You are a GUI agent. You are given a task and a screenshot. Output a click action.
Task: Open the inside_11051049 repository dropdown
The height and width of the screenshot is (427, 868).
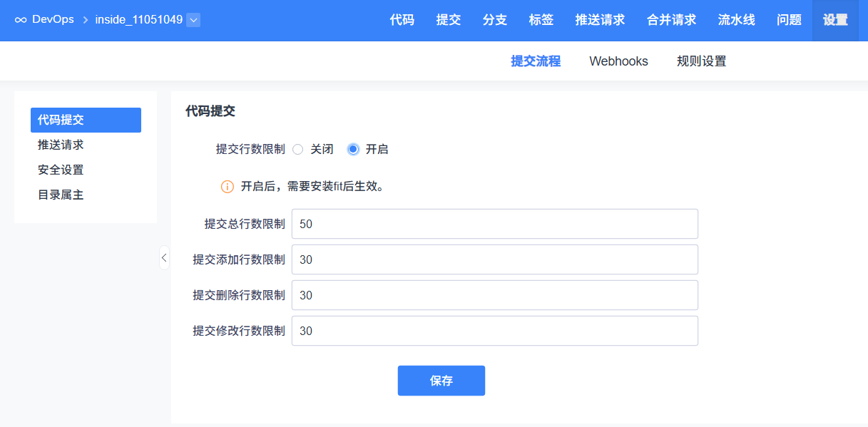(x=193, y=20)
